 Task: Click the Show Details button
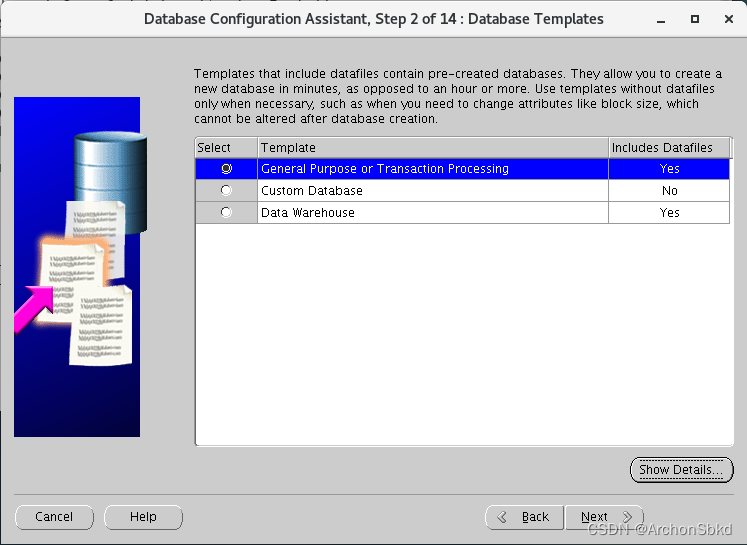click(x=681, y=470)
